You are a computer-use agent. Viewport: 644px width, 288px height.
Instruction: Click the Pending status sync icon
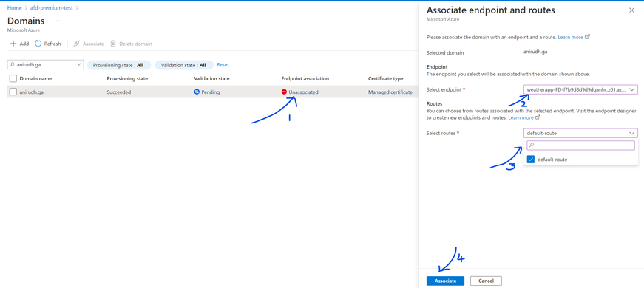tap(197, 92)
